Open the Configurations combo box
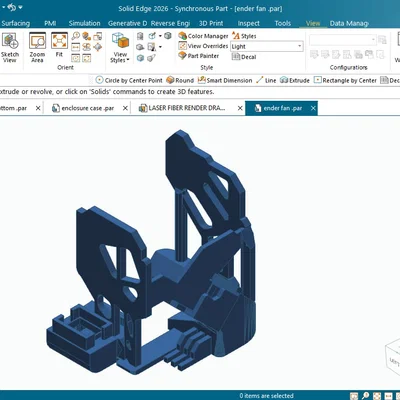The width and height of the screenshot is (400, 400). point(343,40)
